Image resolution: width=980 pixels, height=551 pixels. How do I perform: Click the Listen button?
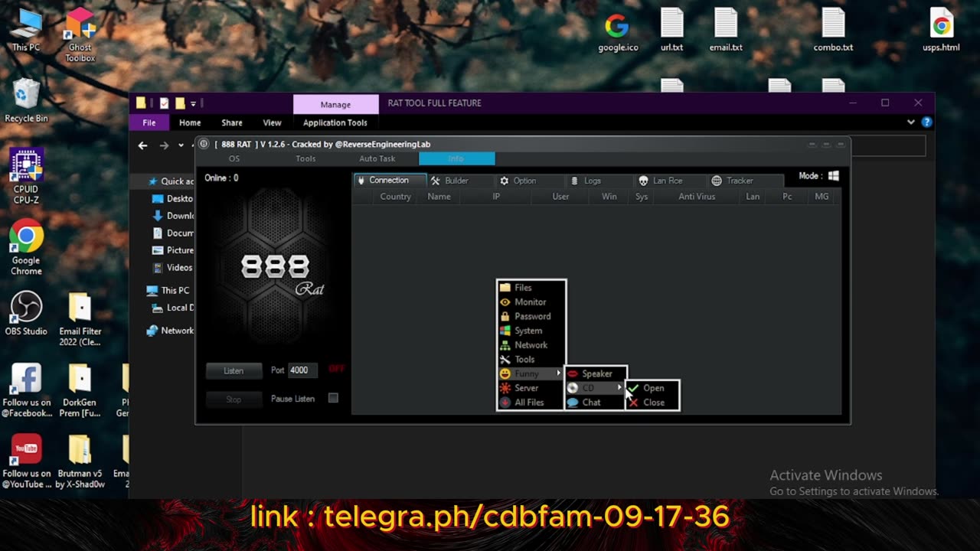tap(234, 370)
